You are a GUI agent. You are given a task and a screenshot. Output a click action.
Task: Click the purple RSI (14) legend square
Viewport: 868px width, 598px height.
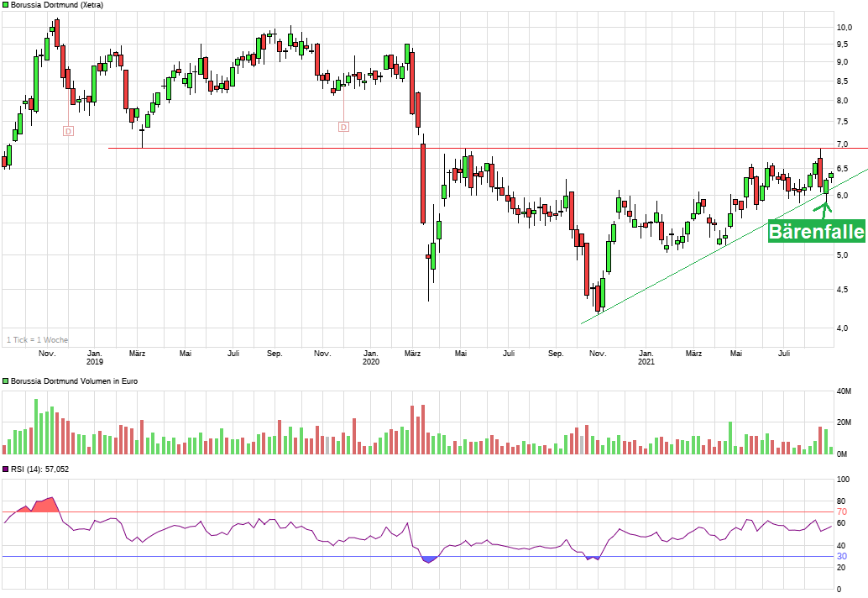(6, 469)
